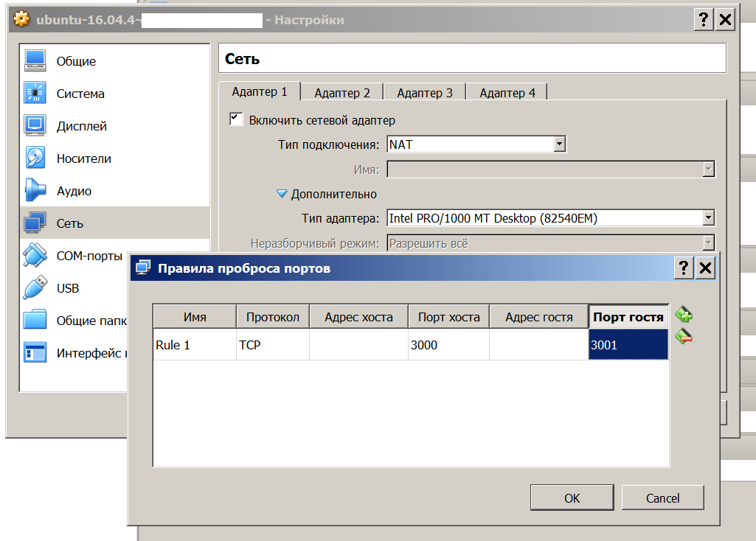Switch to the 'Адаптер 3' tab
The width and height of the screenshot is (756, 541).
(424, 93)
